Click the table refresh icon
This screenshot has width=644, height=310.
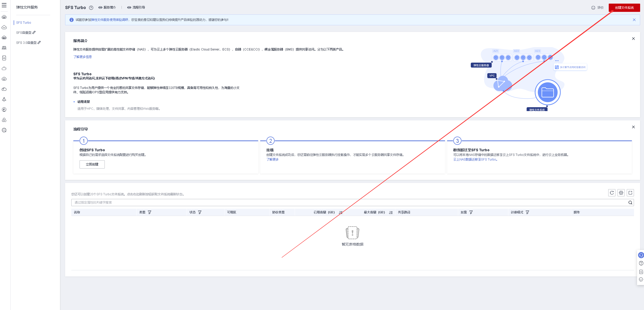pos(612,193)
